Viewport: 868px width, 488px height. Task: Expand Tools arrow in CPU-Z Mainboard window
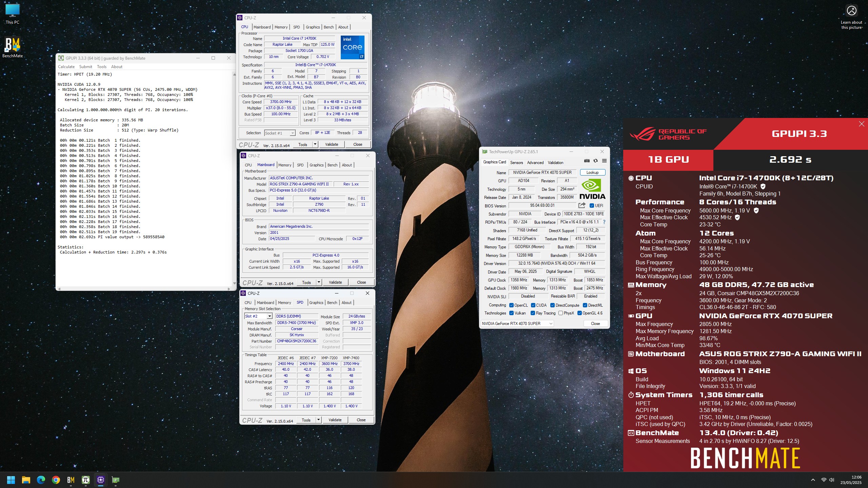319,282
